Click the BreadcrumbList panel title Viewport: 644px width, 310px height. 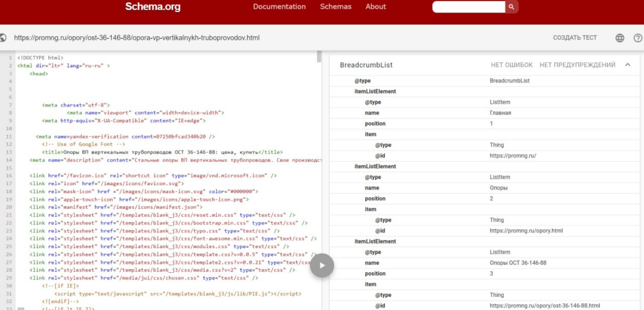click(x=366, y=65)
